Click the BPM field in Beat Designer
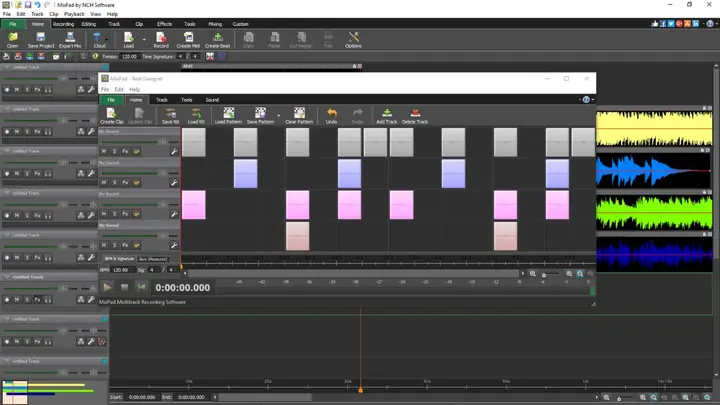The height and width of the screenshot is (405, 720). point(124,270)
